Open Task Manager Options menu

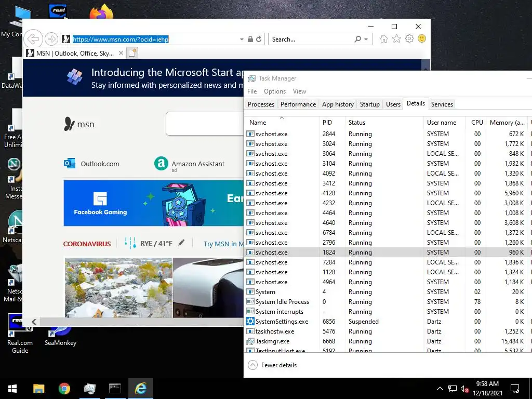tap(275, 91)
